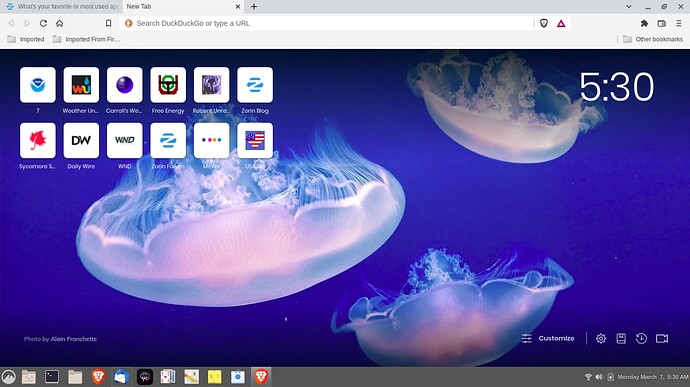Bookmark this page via bookmark icon
Viewport: 690px width, 387px height.
point(108,23)
